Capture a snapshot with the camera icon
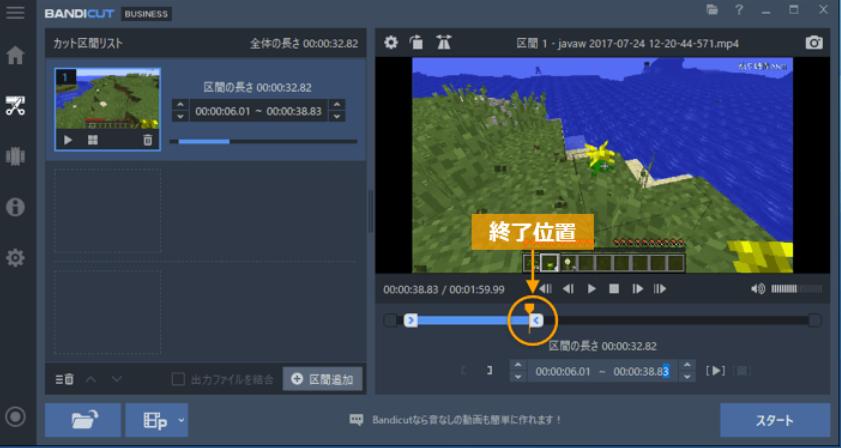 point(814,43)
